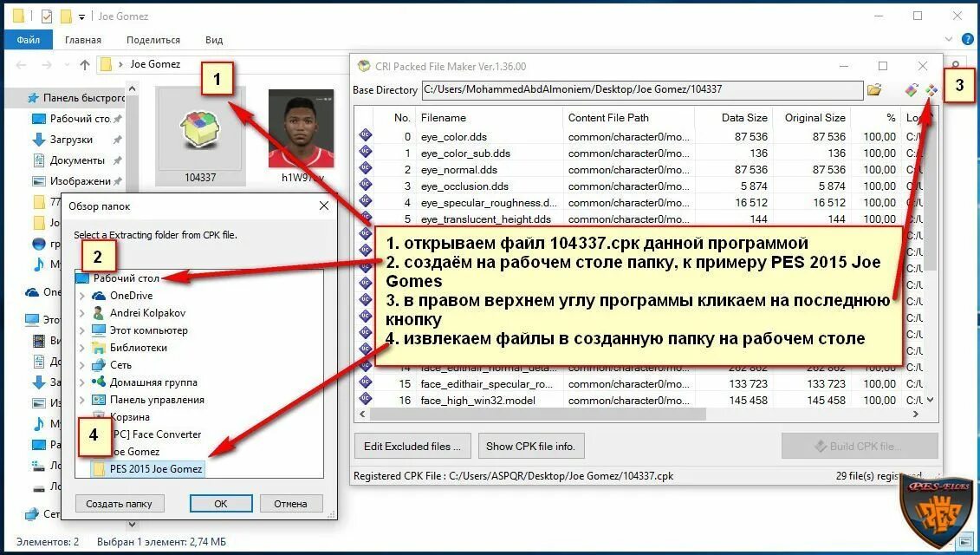Select PES 2015 Joe Gomez folder in dialog

click(148, 468)
